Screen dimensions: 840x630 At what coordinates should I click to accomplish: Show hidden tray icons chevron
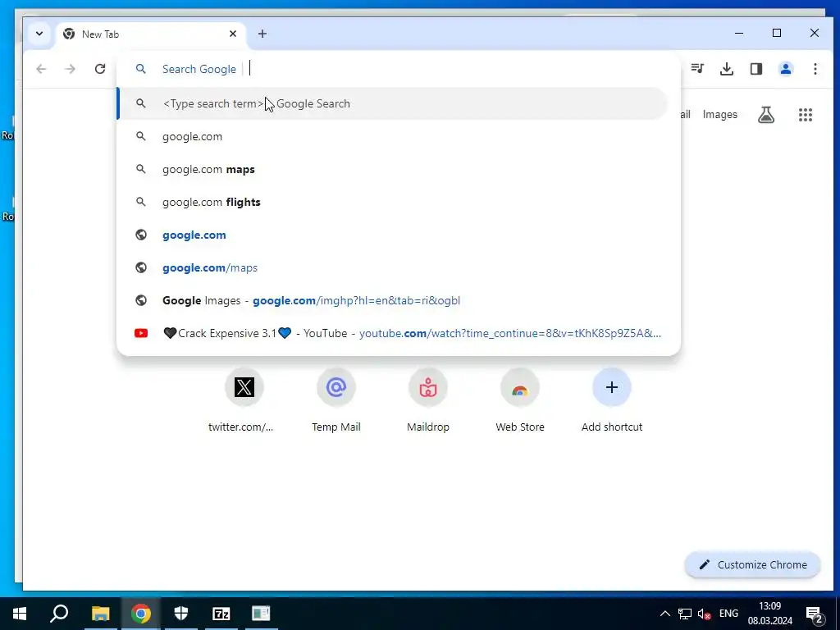coord(664,614)
